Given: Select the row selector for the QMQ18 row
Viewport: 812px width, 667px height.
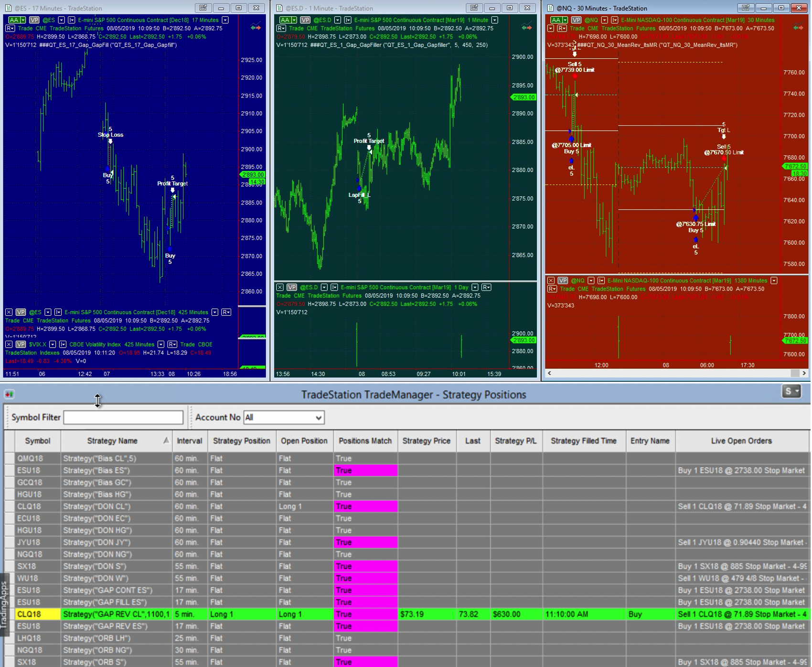Looking at the screenshot, I should coord(9,458).
